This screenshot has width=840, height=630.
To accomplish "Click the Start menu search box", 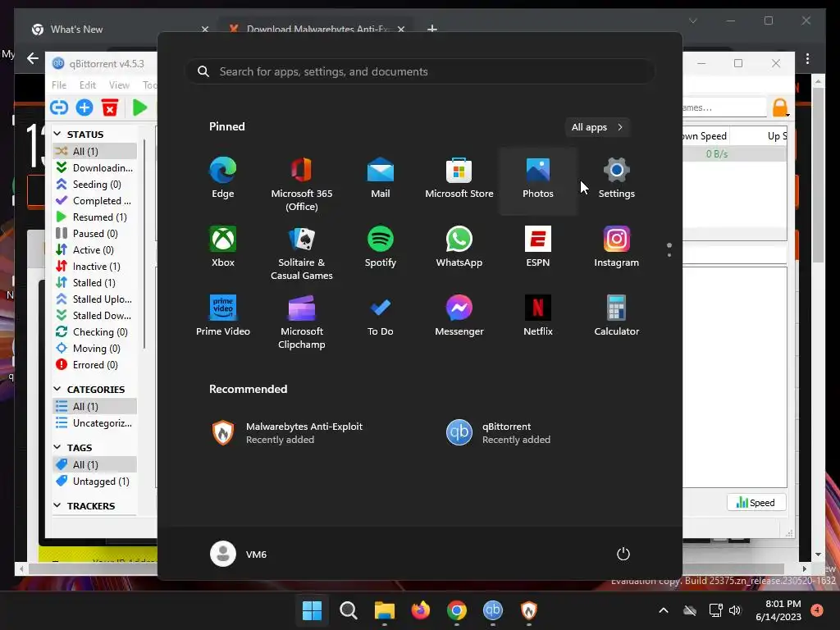I will (420, 72).
